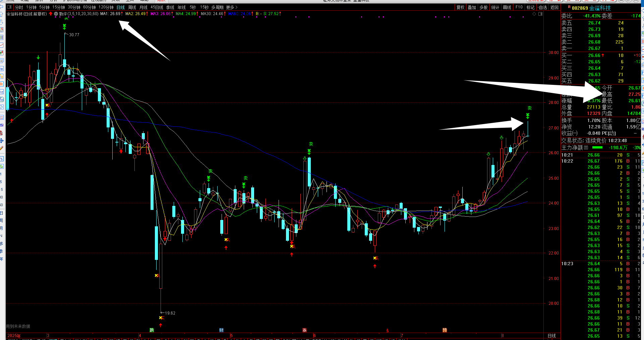Click the bottom-right 日线 period label

(x=552, y=336)
